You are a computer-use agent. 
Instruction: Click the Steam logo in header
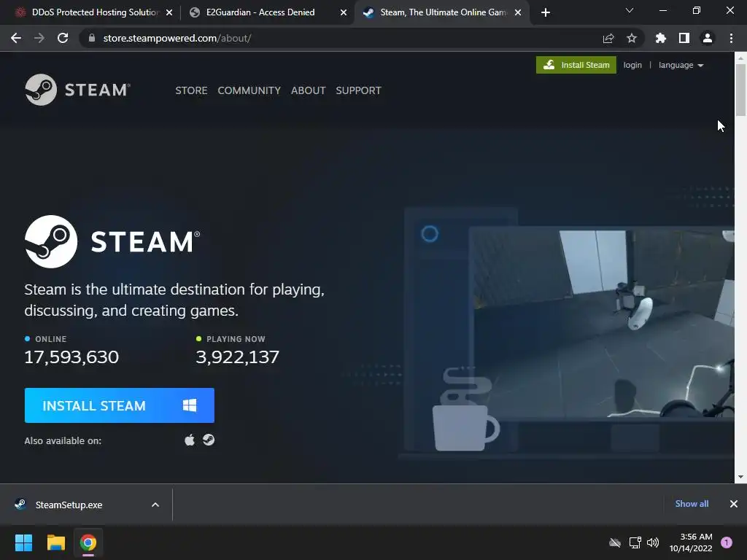coord(77,90)
